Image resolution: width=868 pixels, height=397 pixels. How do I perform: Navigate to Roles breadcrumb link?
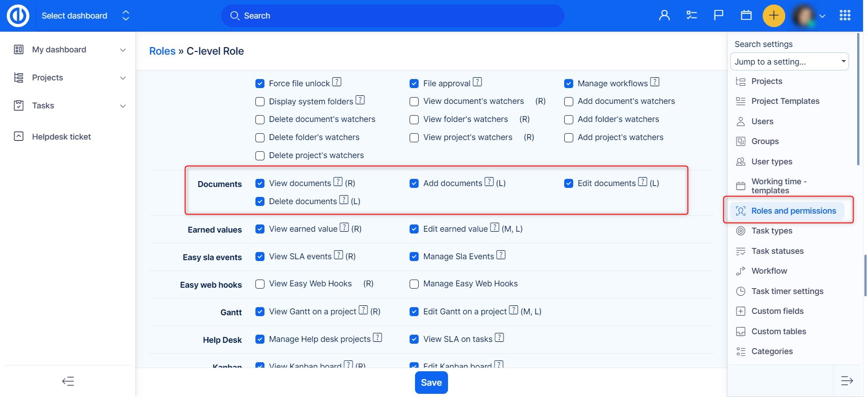(x=162, y=51)
